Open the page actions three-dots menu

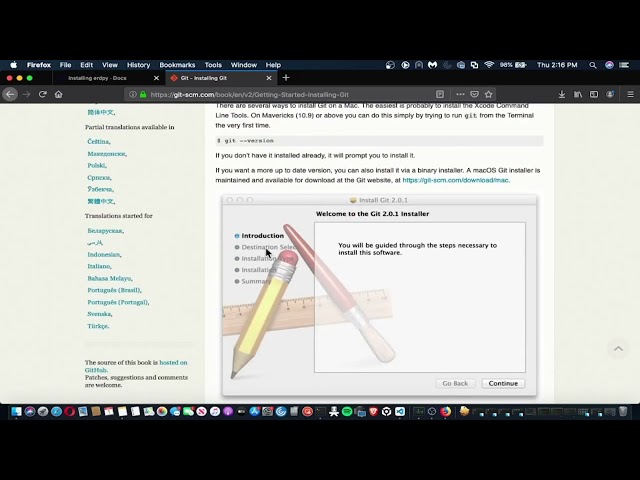tap(460, 94)
